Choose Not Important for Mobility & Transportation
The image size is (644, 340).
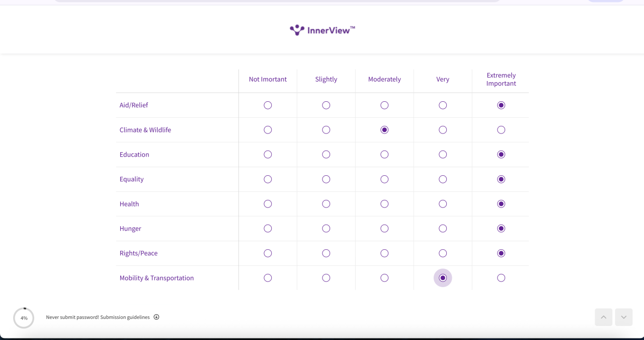(268, 278)
